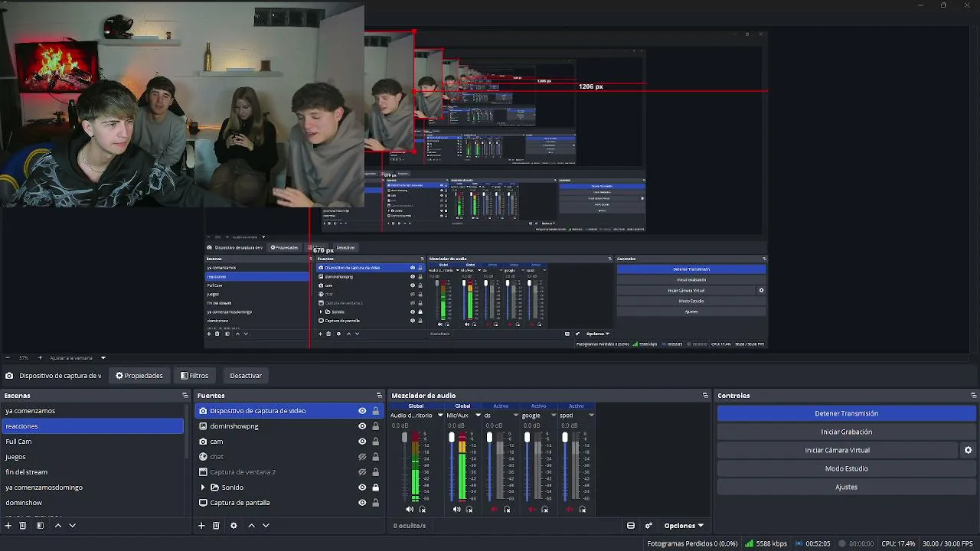Click Iniciar Cámara Virtual button

click(x=837, y=450)
